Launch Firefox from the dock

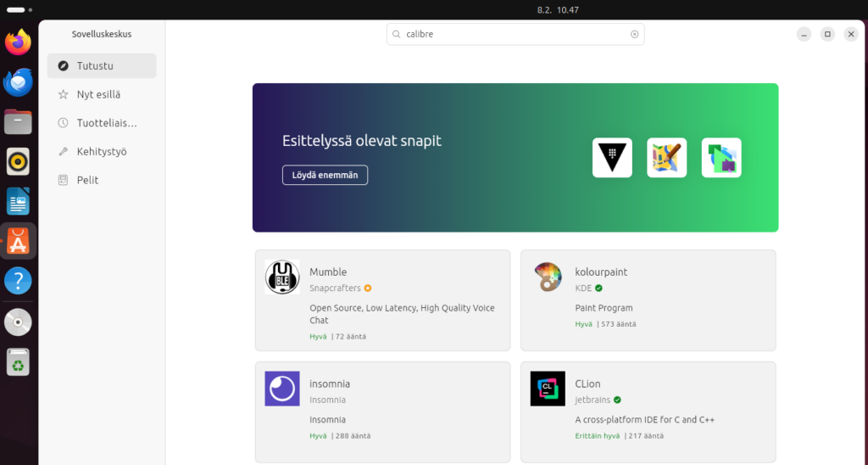point(18,42)
